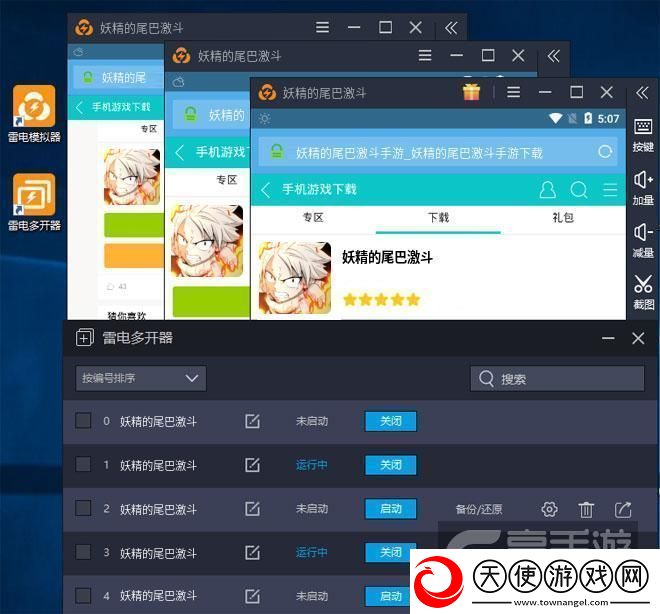This screenshot has width=660, height=614.
Task: Rename instance 2 with edit icon
Action: pos(252,508)
